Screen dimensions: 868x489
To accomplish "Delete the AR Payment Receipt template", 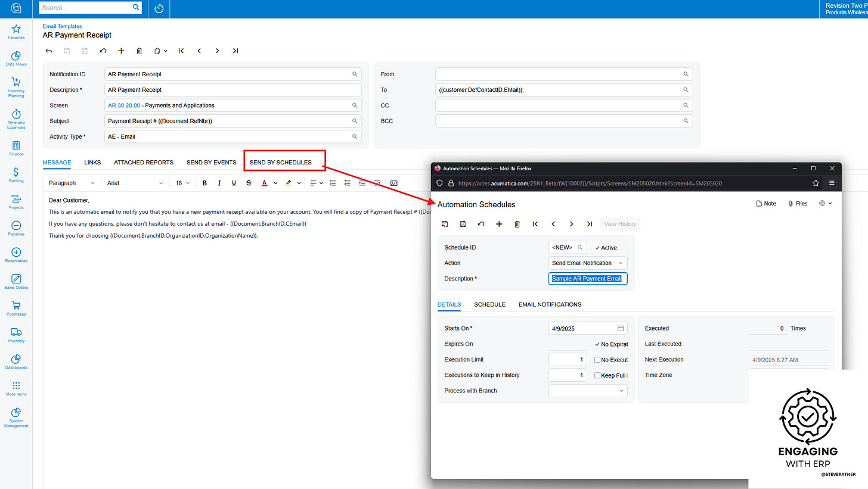I will (x=139, y=51).
